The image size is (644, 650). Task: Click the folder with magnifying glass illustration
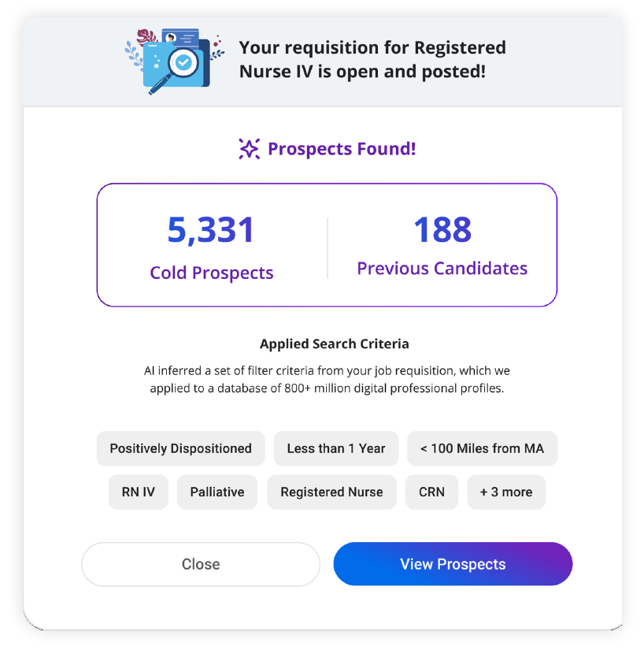(x=173, y=61)
